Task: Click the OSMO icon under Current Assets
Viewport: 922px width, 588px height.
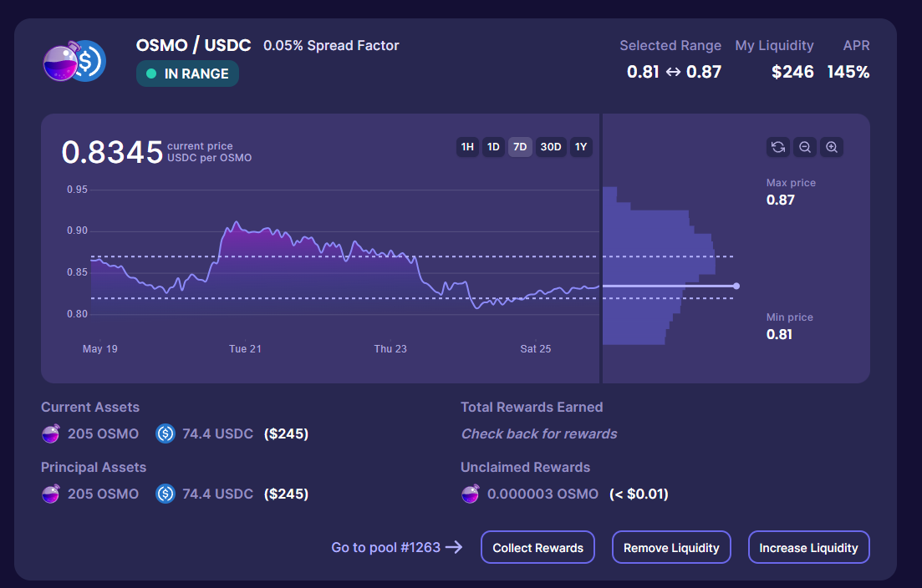Action: 51,433
